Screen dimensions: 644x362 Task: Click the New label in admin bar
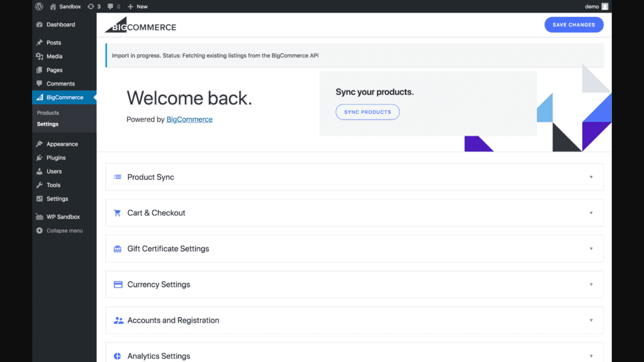coord(142,6)
